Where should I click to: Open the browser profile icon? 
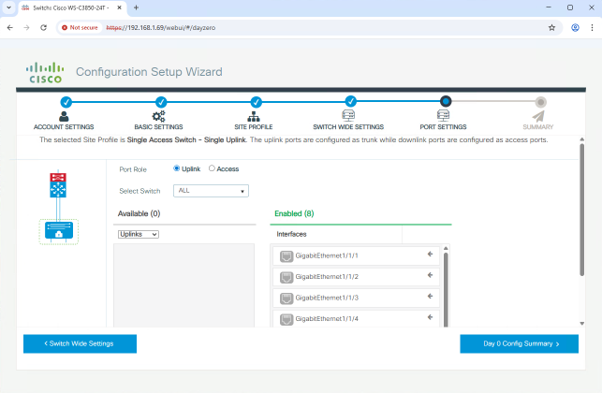pyautogui.click(x=575, y=28)
